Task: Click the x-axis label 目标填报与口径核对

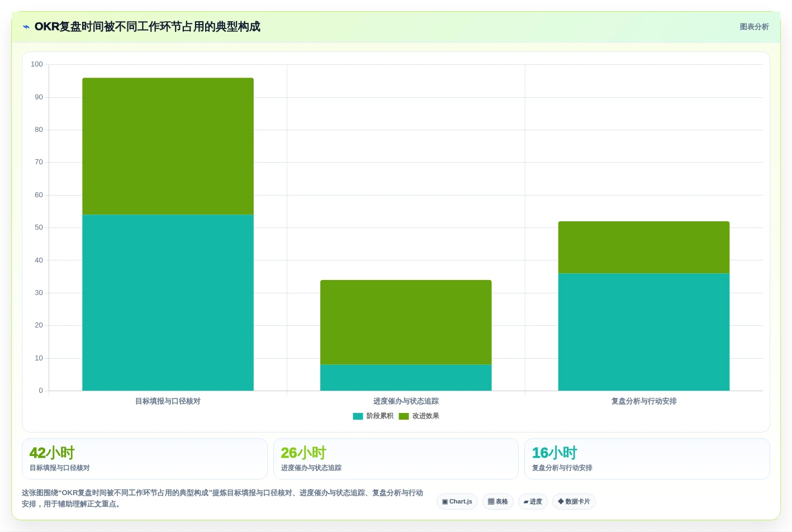Action: click(x=168, y=401)
